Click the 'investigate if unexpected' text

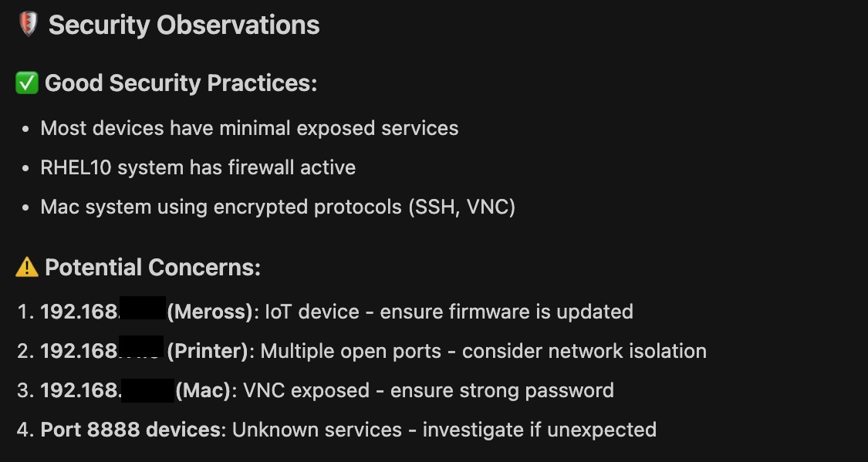(539, 430)
